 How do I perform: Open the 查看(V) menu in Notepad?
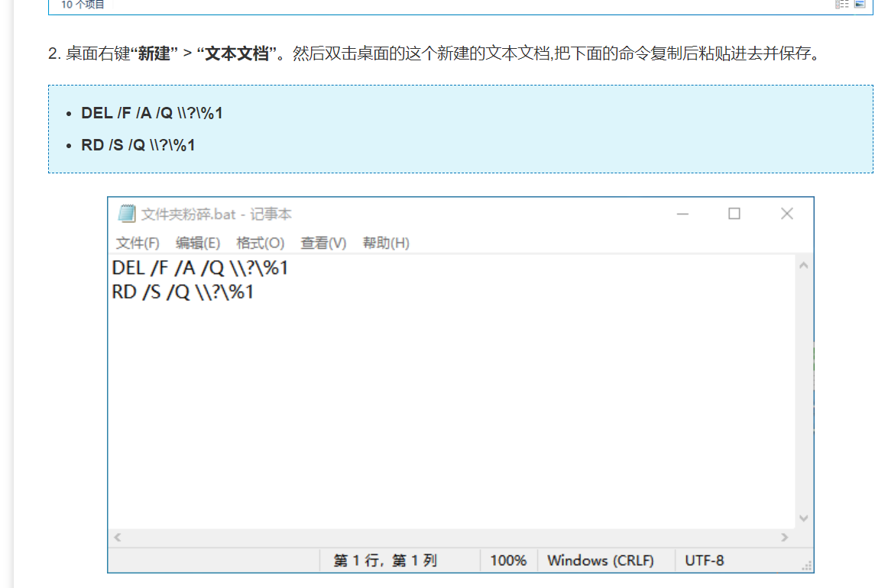[322, 243]
